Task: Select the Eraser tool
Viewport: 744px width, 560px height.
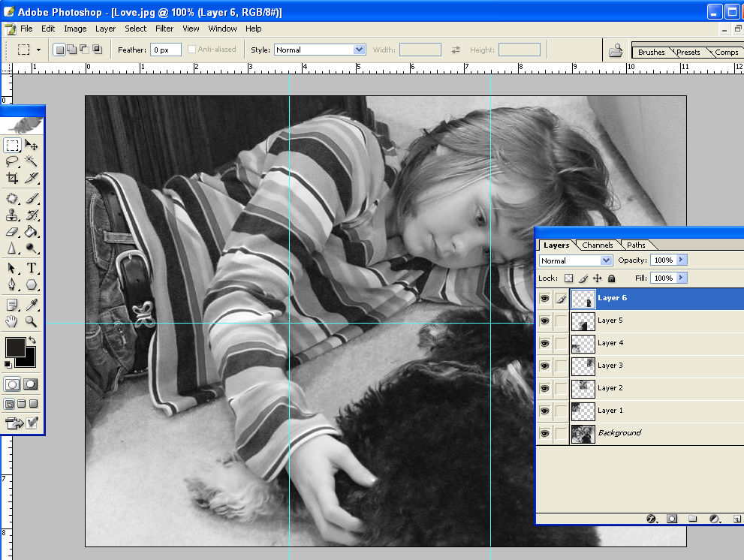Action: (x=12, y=232)
